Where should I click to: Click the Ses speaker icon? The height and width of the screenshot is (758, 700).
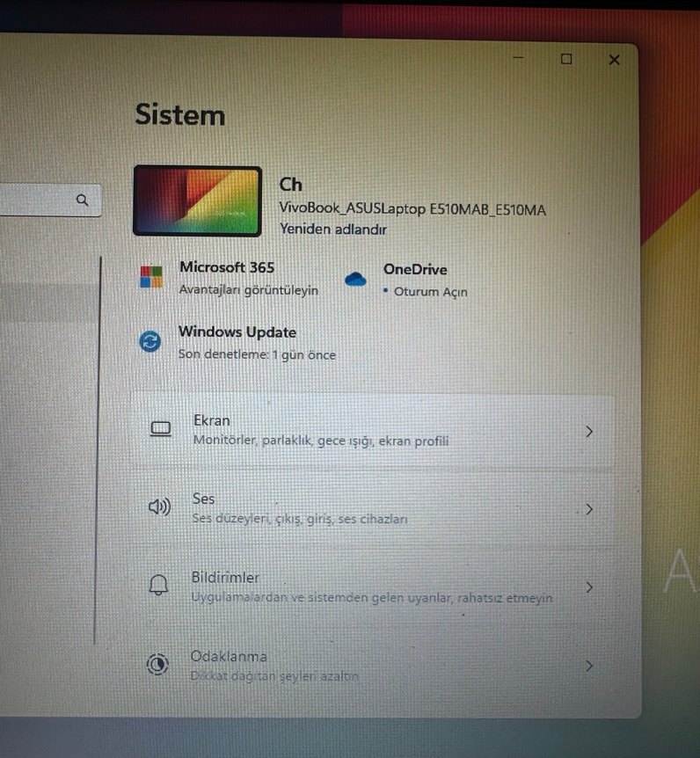(159, 507)
